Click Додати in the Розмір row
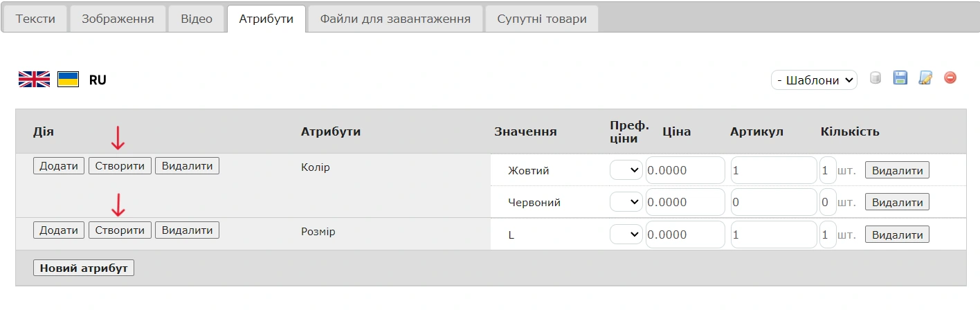 (x=59, y=230)
